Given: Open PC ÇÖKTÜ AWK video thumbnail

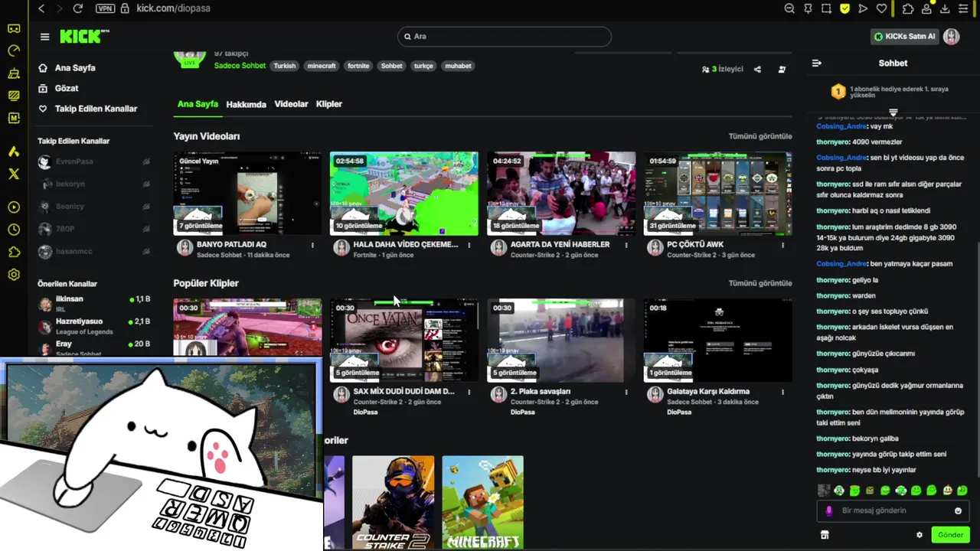Looking at the screenshot, I should [x=717, y=194].
